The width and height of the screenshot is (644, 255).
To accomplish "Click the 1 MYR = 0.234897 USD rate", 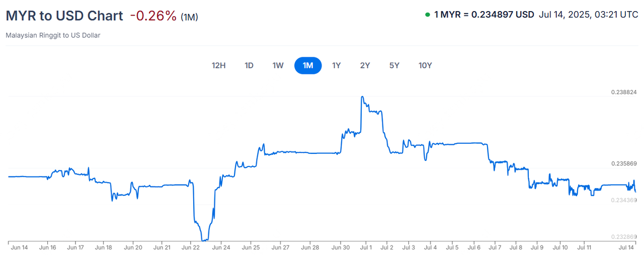I will (x=484, y=15).
